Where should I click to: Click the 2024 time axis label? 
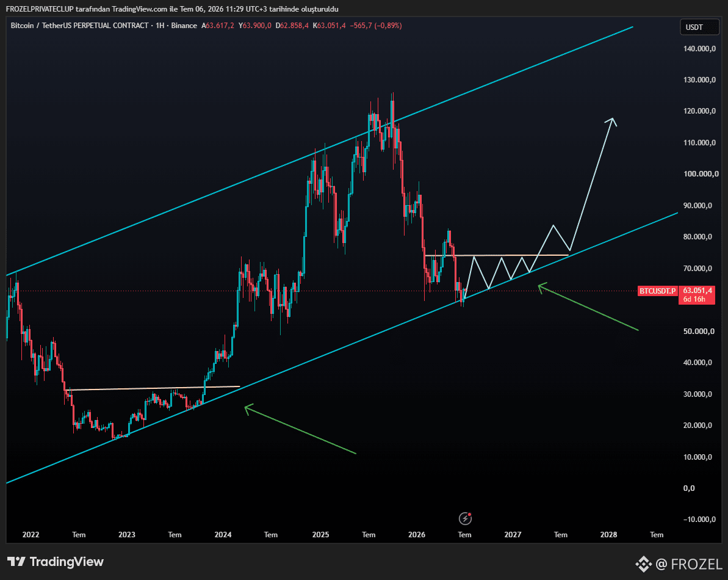click(x=223, y=534)
